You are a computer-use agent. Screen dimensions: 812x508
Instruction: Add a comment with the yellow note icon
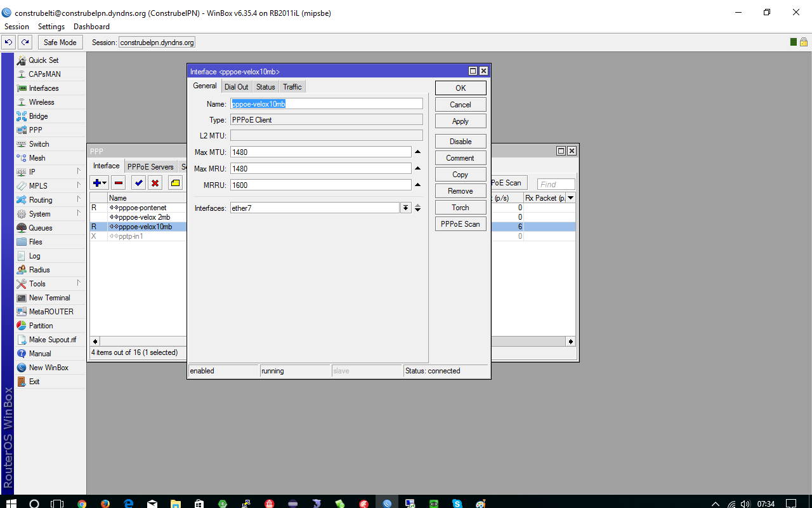coord(175,183)
